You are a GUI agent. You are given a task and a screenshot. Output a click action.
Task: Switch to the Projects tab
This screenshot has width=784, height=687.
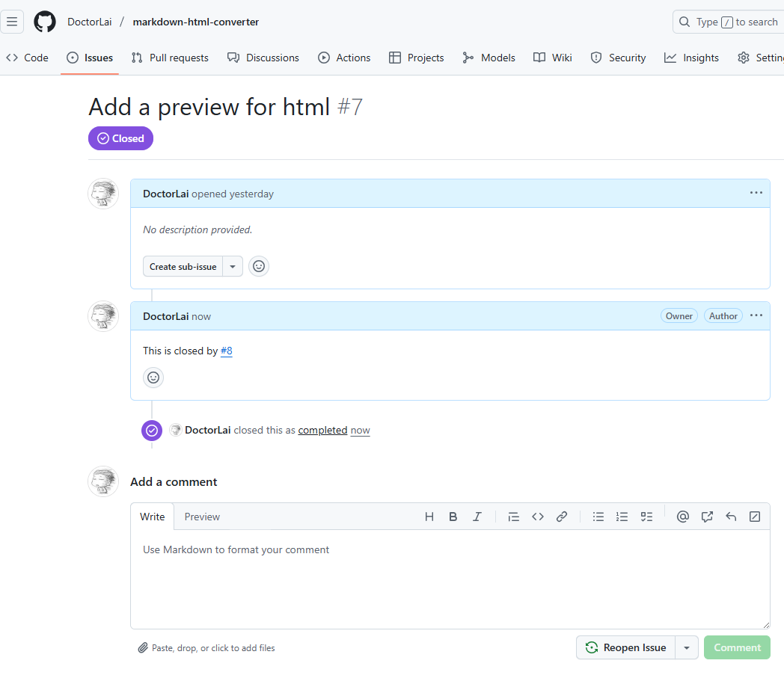[417, 58]
